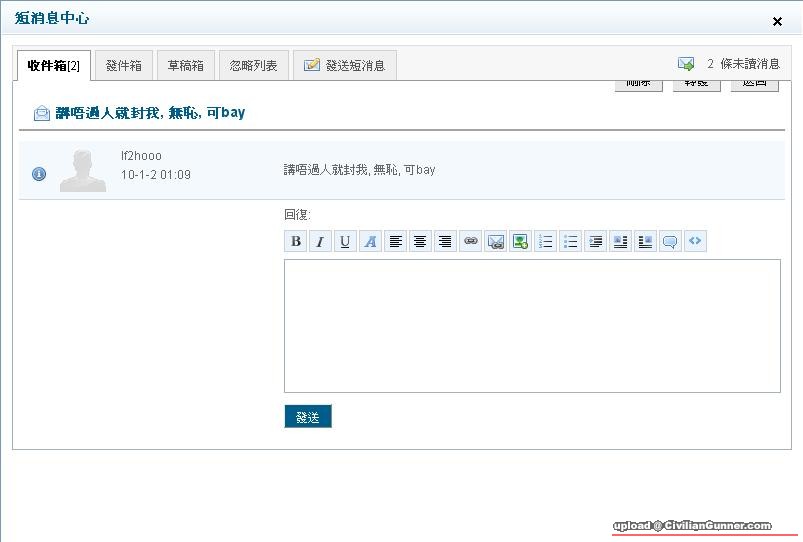
Task: Center-align the reply text
Action: 420,241
